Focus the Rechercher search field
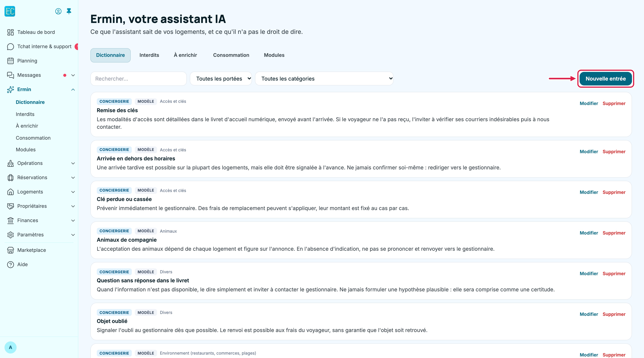 point(139,79)
